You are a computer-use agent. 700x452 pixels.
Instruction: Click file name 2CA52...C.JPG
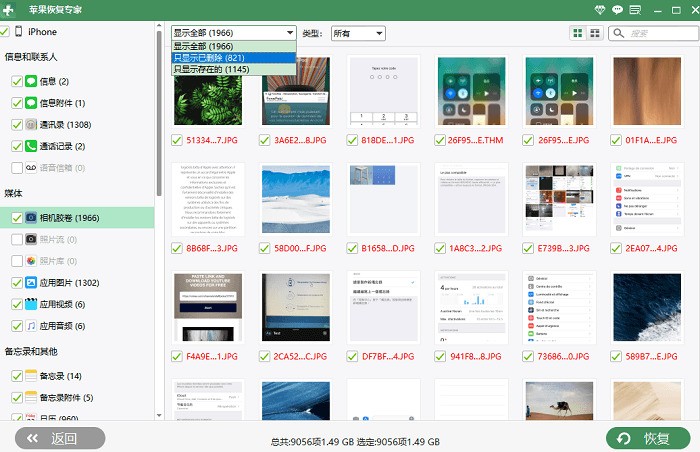(300, 356)
